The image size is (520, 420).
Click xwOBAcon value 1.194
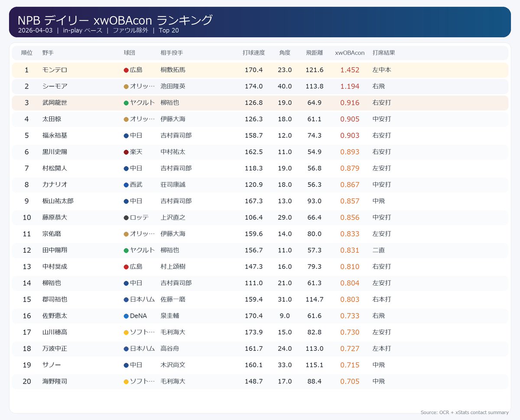(x=350, y=86)
